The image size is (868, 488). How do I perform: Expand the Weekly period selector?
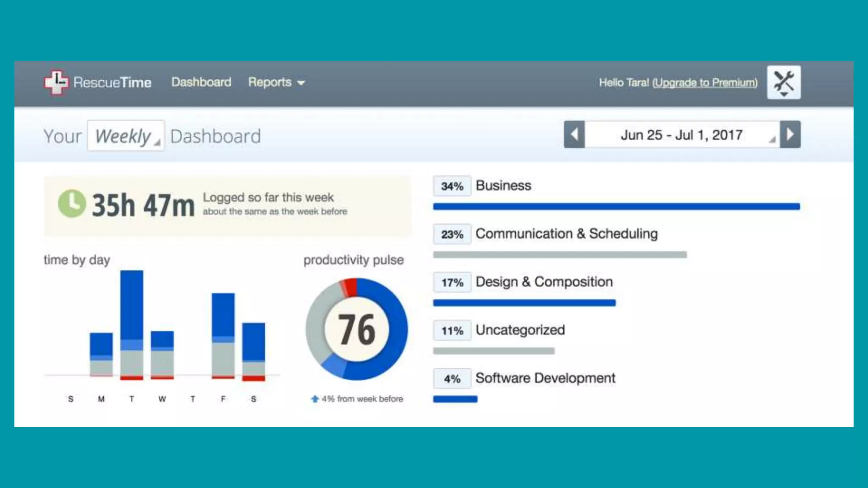pyautogui.click(x=125, y=136)
